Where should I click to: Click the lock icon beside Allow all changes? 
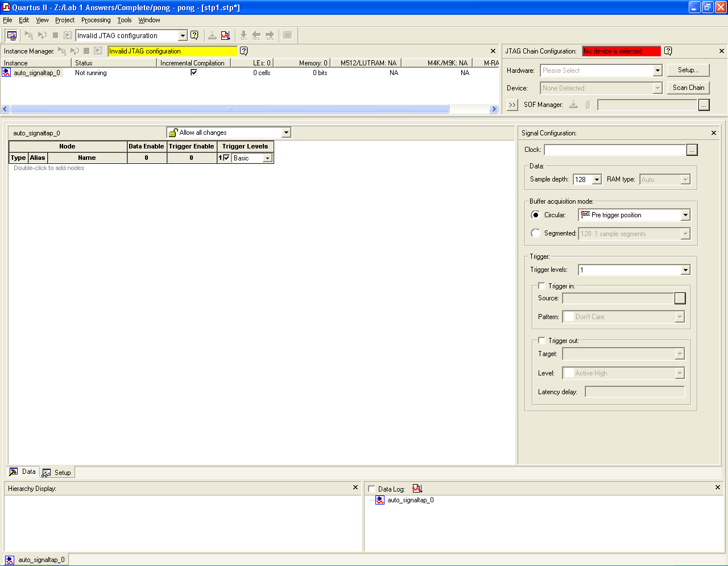point(173,133)
